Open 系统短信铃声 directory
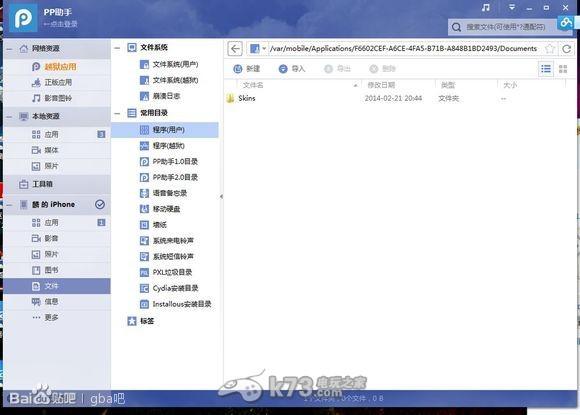Viewport: 580px width, 415px height. tap(167, 256)
